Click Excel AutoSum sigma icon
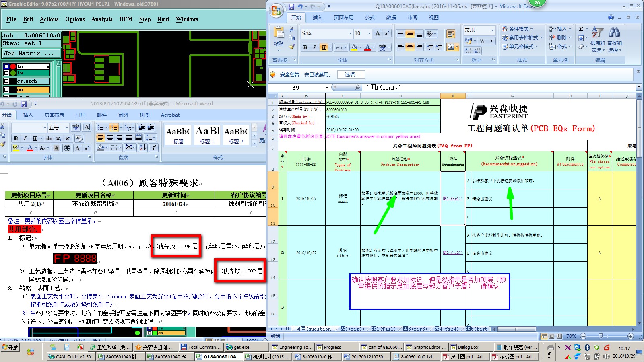Image resolution: width=644 pixels, height=362 pixels. click(581, 29)
